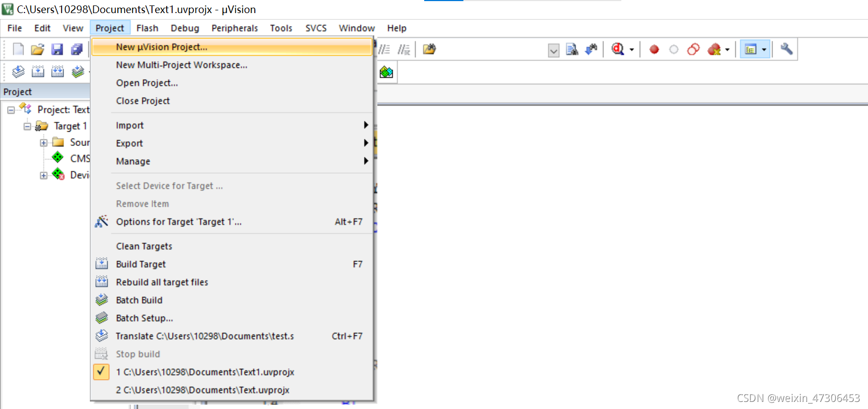Image resolution: width=868 pixels, height=409 pixels.
Task: Select the Target 1 folder tree item
Action: point(61,126)
